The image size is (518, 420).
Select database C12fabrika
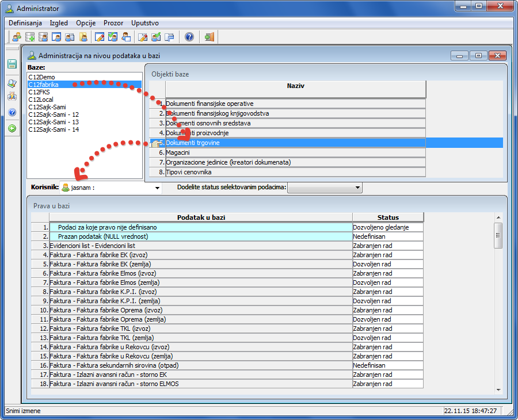click(85, 85)
